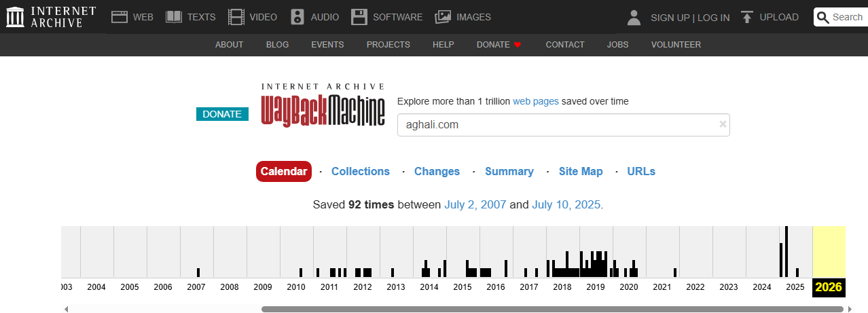Image resolution: width=868 pixels, height=313 pixels.
Task: Select year 2015 on the timeline
Action: pos(463,287)
